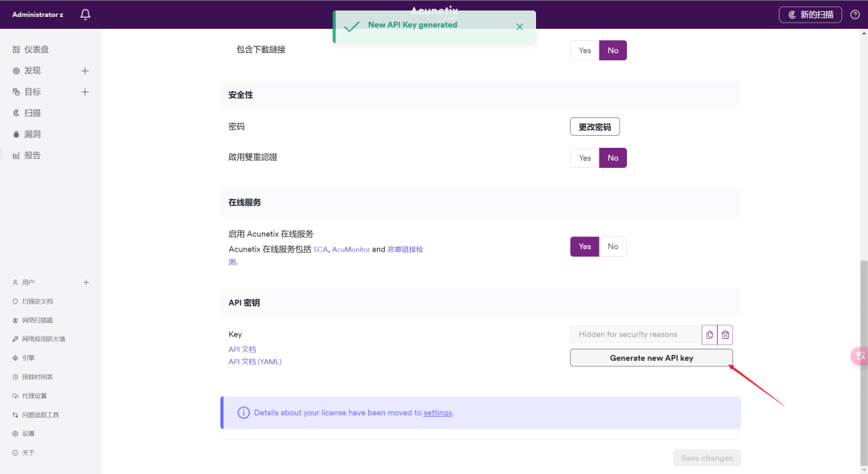Viewport: 868px width, 474px height.
Task: Click the notifications bell icon
Action: point(85,14)
